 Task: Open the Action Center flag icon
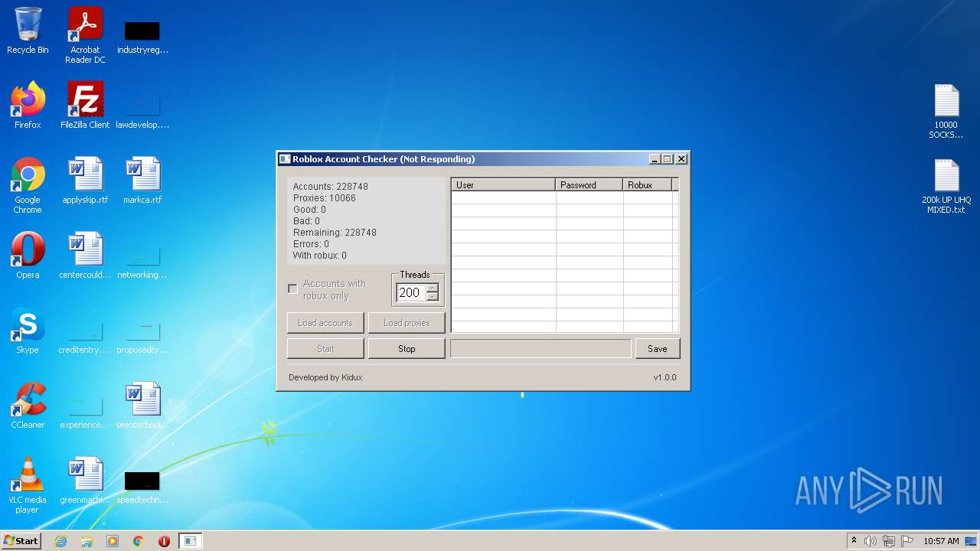(907, 541)
